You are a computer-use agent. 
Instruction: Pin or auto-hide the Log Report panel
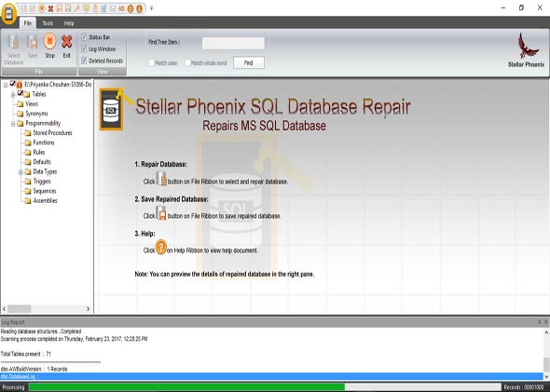coord(539,322)
